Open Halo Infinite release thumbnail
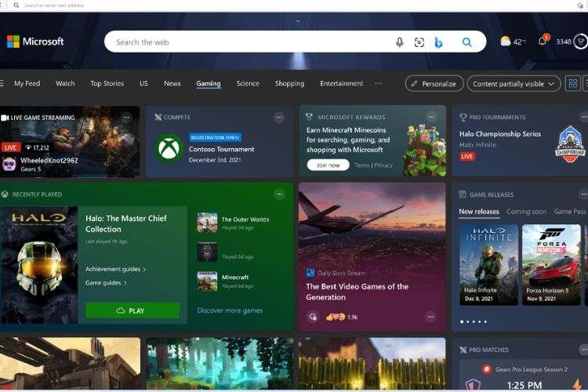 (489, 265)
